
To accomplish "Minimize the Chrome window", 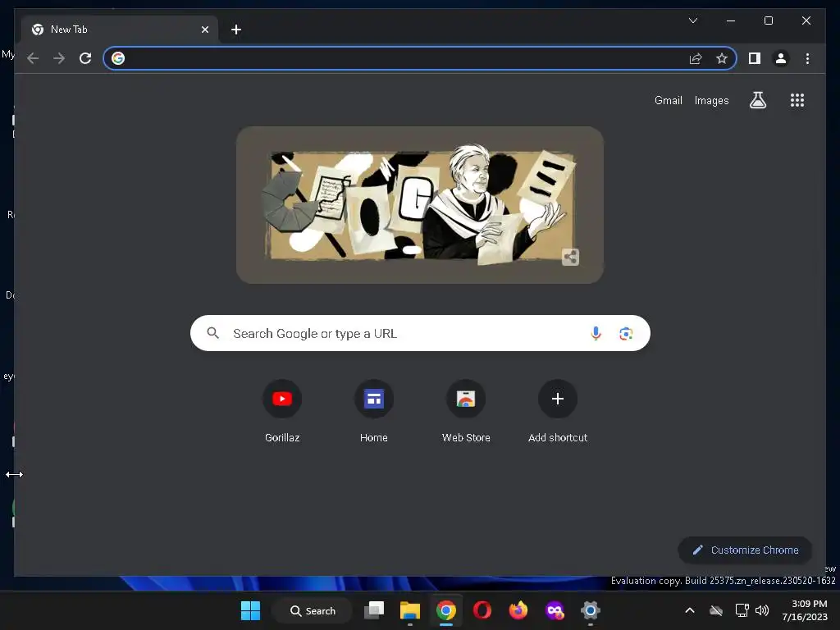I will (731, 21).
